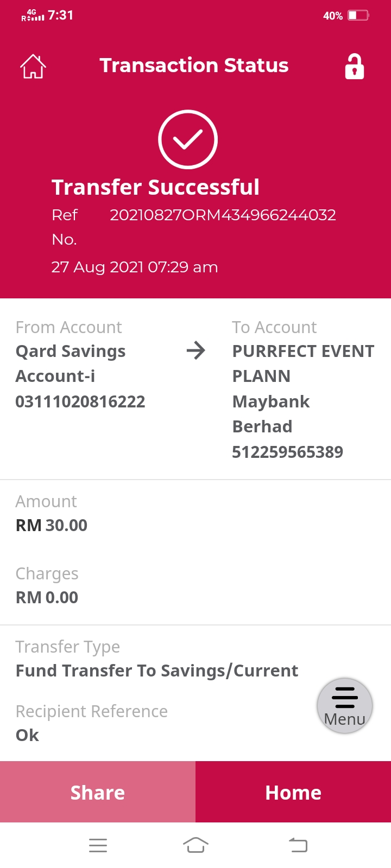391x868 pixels.
Task: Tap Android back navigation icon
Action: click(x=298, y=845)
